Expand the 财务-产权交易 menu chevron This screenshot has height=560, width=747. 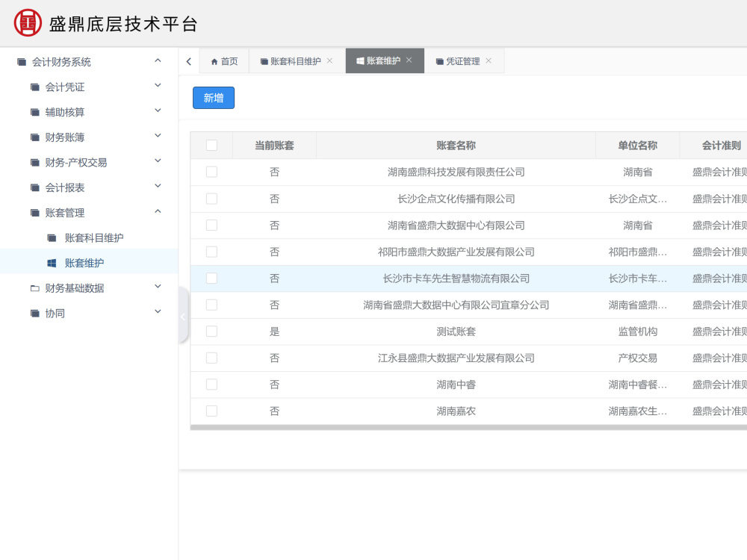tap(158, 161)
